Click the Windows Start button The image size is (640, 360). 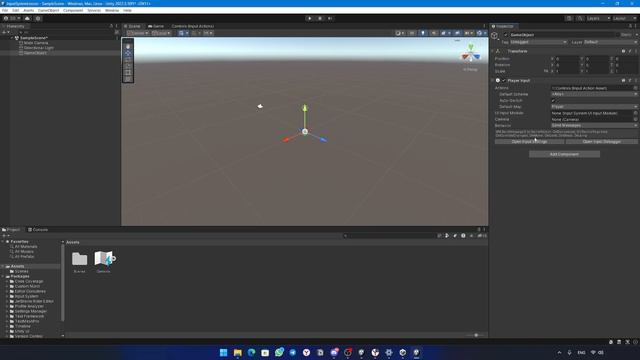click(223, 353)
